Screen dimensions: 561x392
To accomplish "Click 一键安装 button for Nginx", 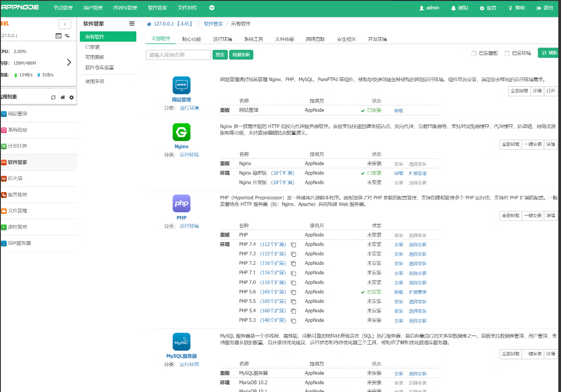I will 533,144.
